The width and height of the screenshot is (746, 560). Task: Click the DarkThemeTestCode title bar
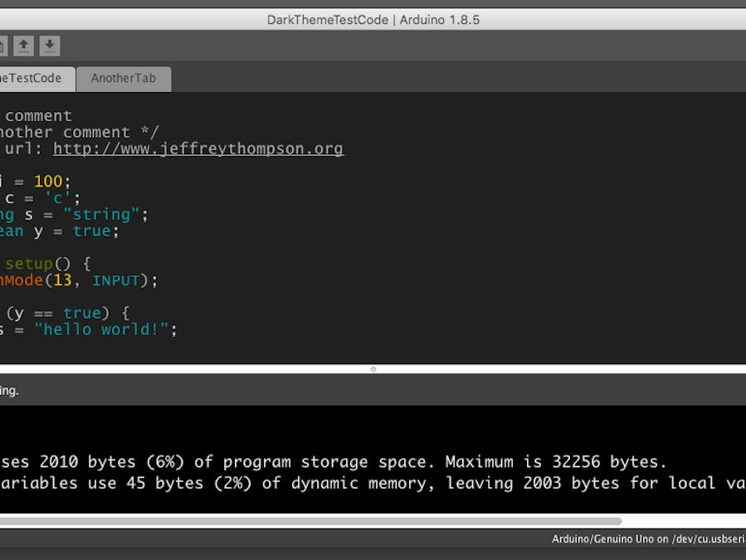(x=373, y=19)
